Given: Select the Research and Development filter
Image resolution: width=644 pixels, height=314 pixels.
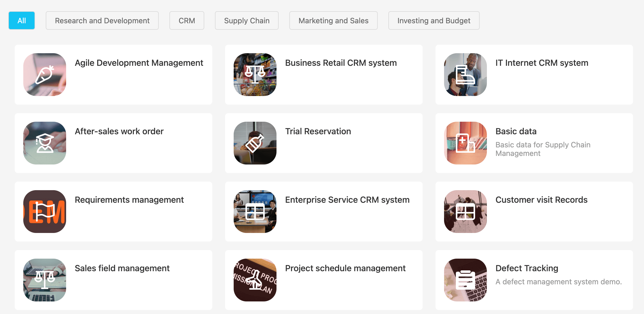Looking at the screenshot, I should click(102, 20).
